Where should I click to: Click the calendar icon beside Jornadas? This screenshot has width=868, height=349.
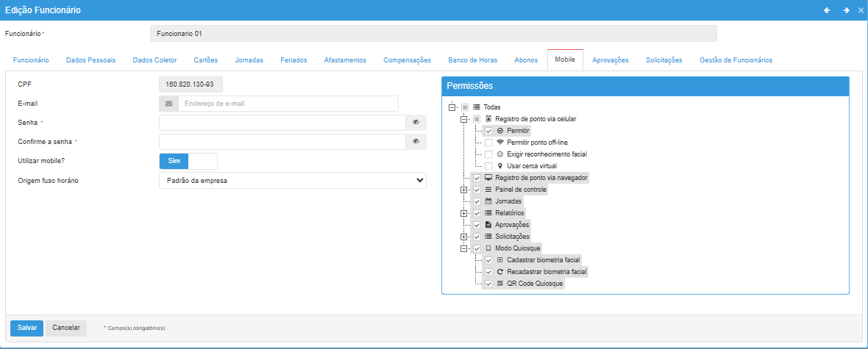[x=488, y=201]
